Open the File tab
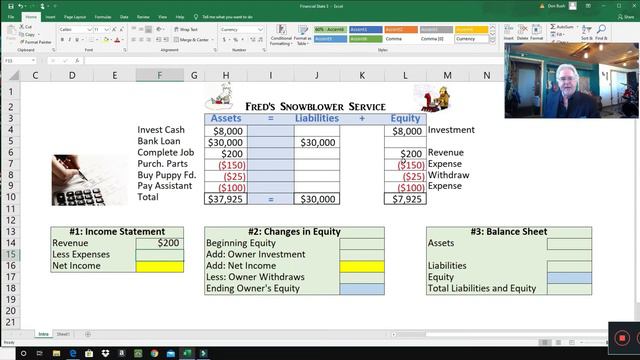The width and height of the screenshot is (640, 360). point(11,17)
